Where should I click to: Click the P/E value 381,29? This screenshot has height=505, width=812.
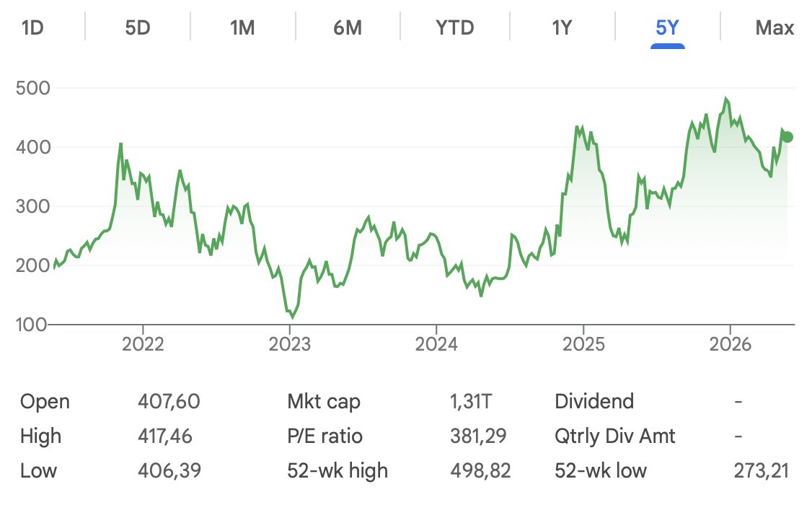(479, 436)
